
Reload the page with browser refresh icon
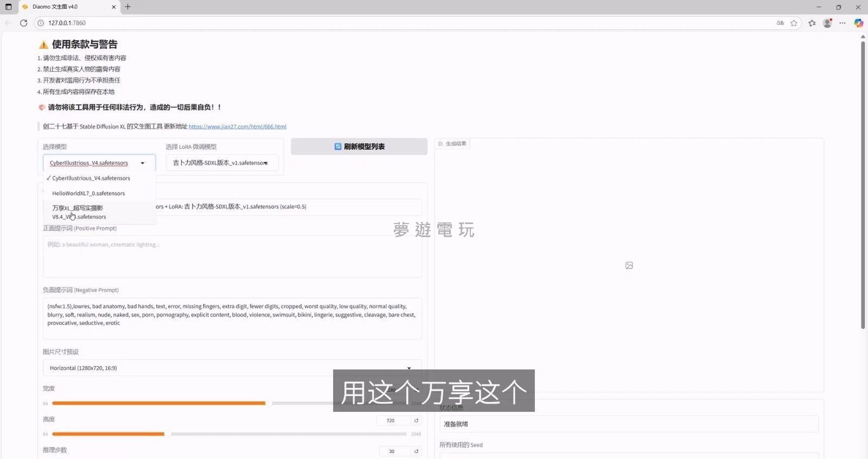pos(23,23)
